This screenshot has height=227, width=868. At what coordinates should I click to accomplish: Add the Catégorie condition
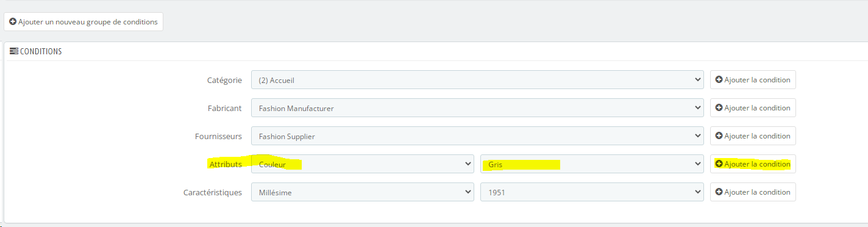click(x=753, y=80)
